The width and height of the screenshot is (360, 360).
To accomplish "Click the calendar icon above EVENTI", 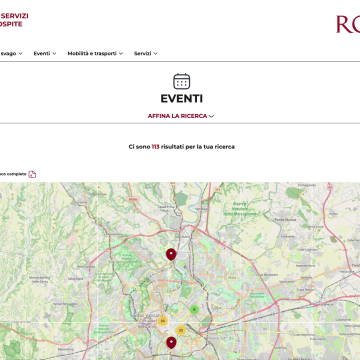I will [x=182, y=81].
